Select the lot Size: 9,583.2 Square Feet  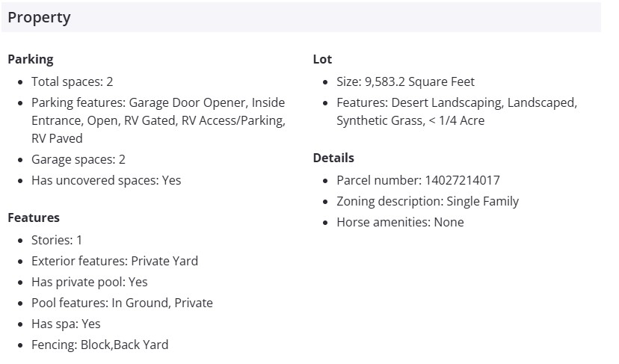pyautogui.click(x=405, y=81)
